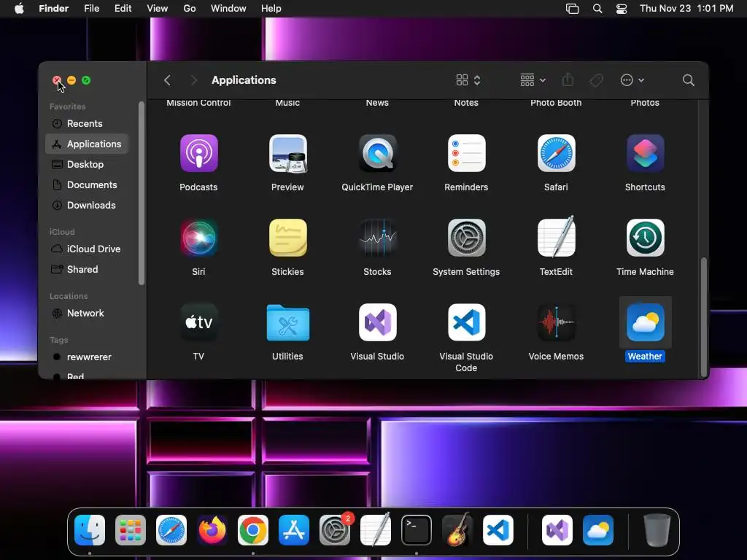Image resolution: width=747 pixels, height=560 pixels.
Task: Go forward with the toolbar arrow
Action: click(193, 80)
